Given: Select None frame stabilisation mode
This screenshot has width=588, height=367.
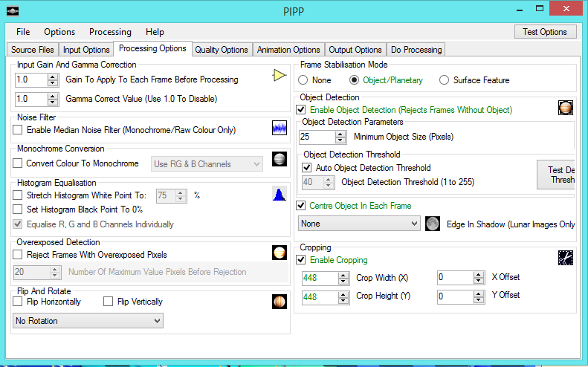Looking at the screenshot, I should pyautogui.click(x=303, y=79).
